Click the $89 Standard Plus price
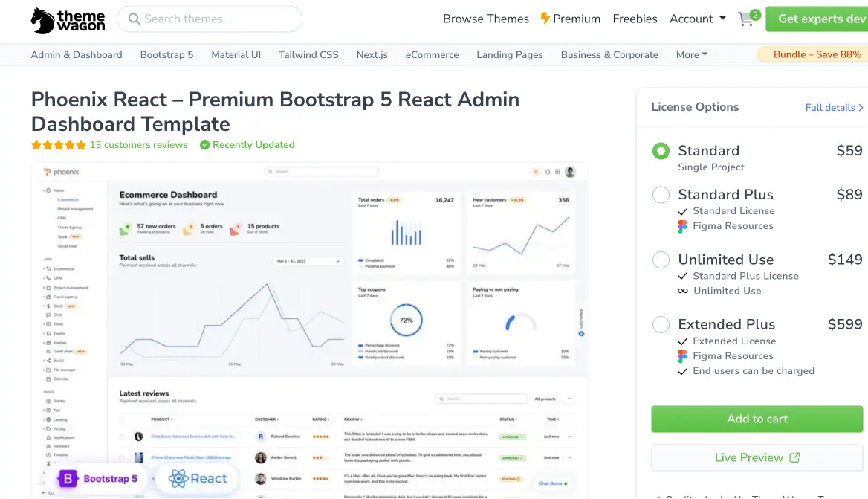This screenshot has width=868, height=499. click(849, 194)
